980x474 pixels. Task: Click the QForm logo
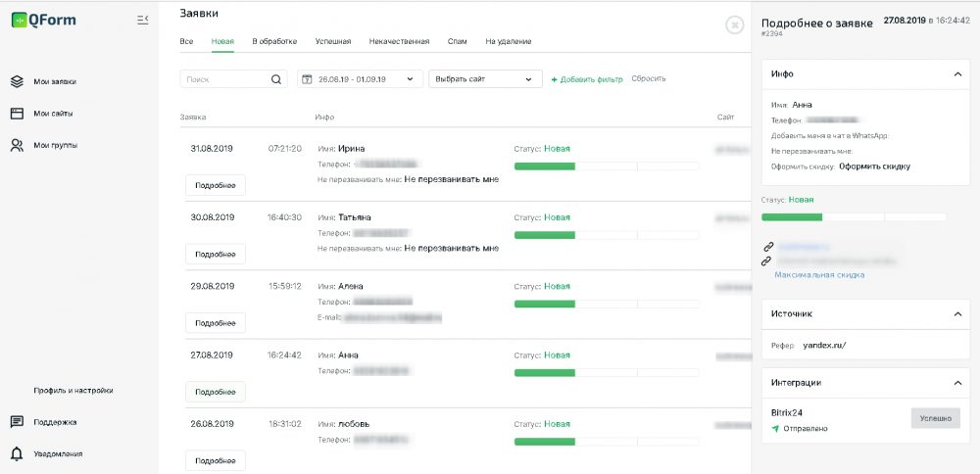pos(44,20)
